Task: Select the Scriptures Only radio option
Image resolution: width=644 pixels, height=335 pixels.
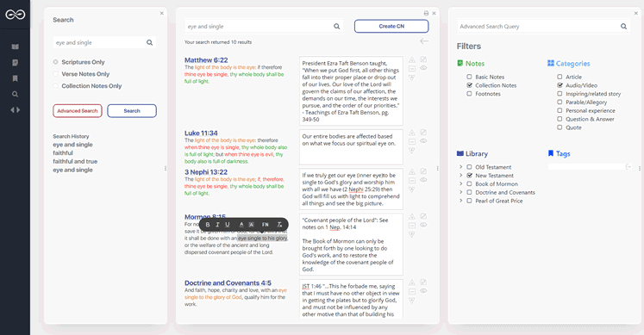Action: point(55,62)
